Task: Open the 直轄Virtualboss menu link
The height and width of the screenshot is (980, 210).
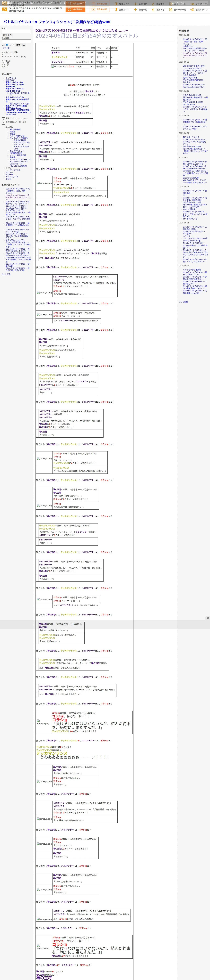Action: (x=13, y=108)
